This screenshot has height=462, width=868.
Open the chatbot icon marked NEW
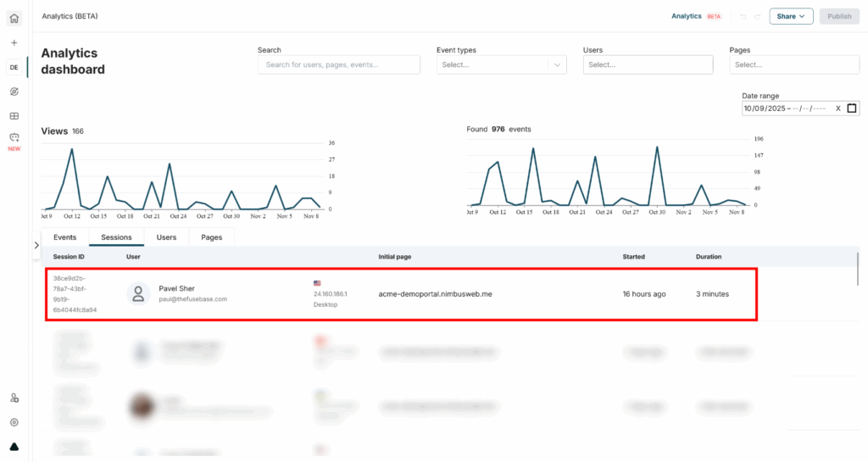(14, 137)
